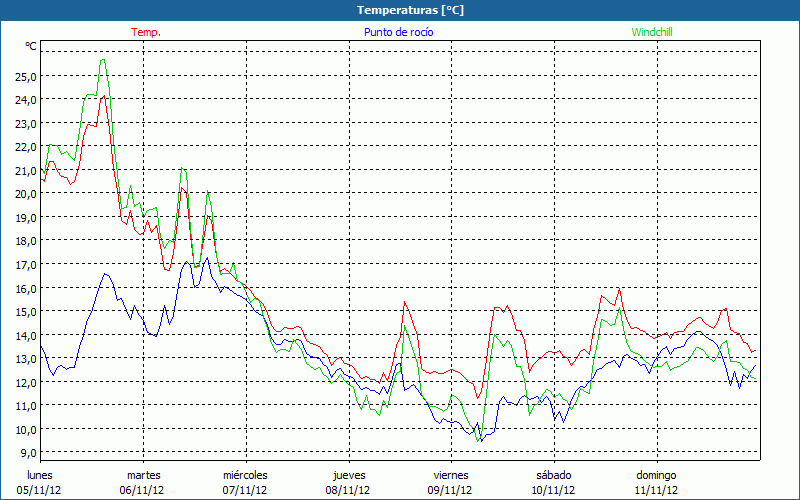Screen dimensions: 800x500
Task: Click the 15,0 y-axis value
Action: point(24,311)
